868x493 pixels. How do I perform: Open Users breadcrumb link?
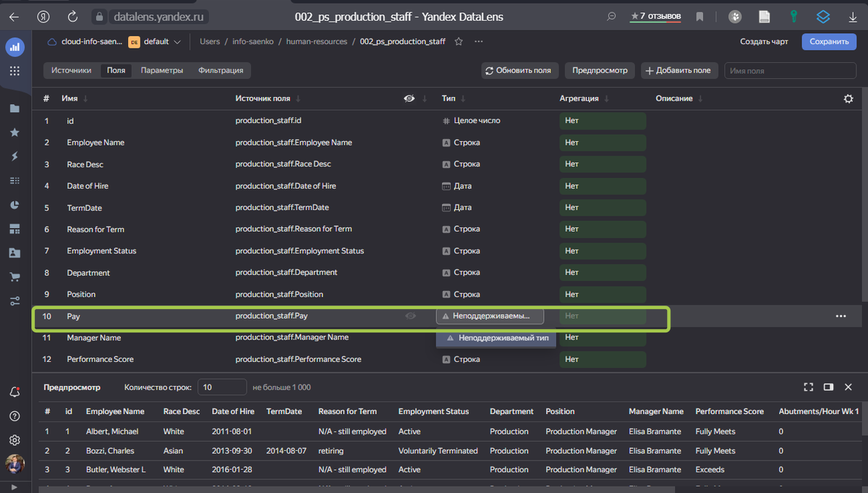(210, 42)
